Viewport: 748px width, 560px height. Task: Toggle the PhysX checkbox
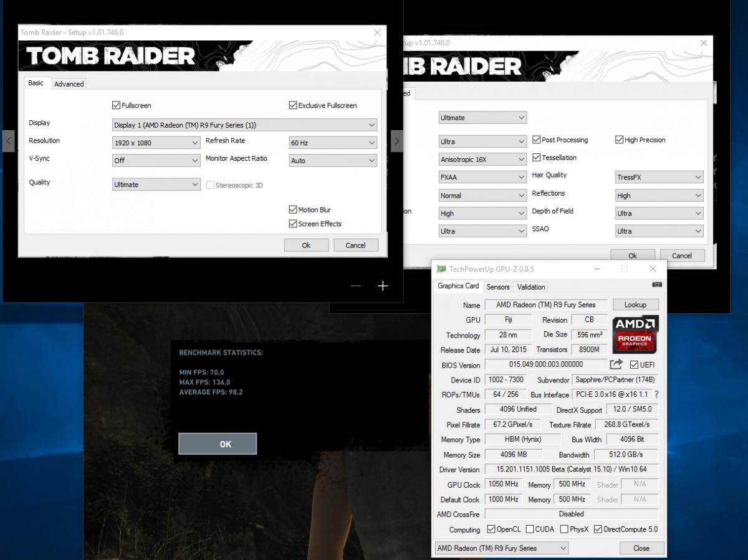(x=564, y=529)
